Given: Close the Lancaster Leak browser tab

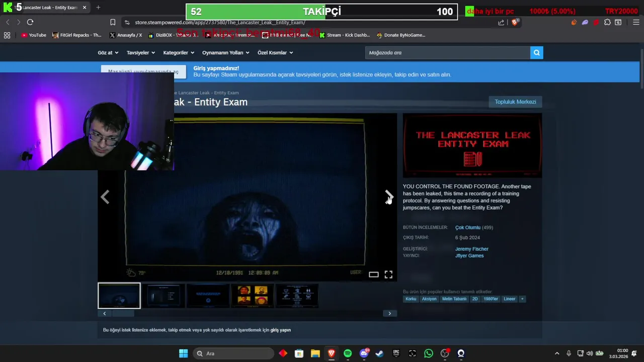Looking at the screenshot, I should click(x=85, y=8).
